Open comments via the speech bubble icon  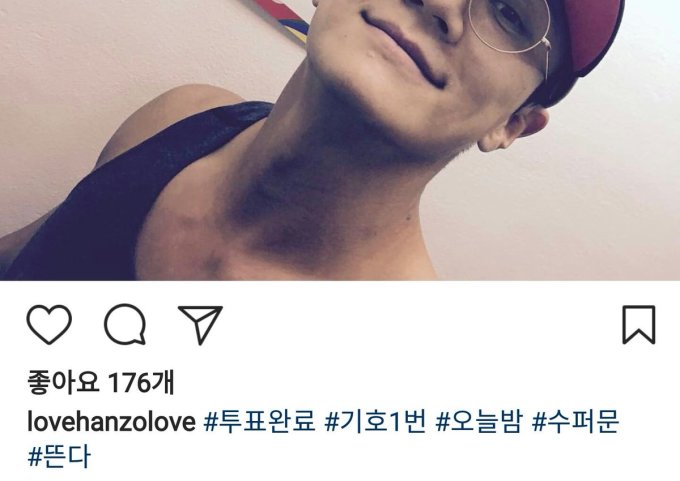tap(125, 324)
